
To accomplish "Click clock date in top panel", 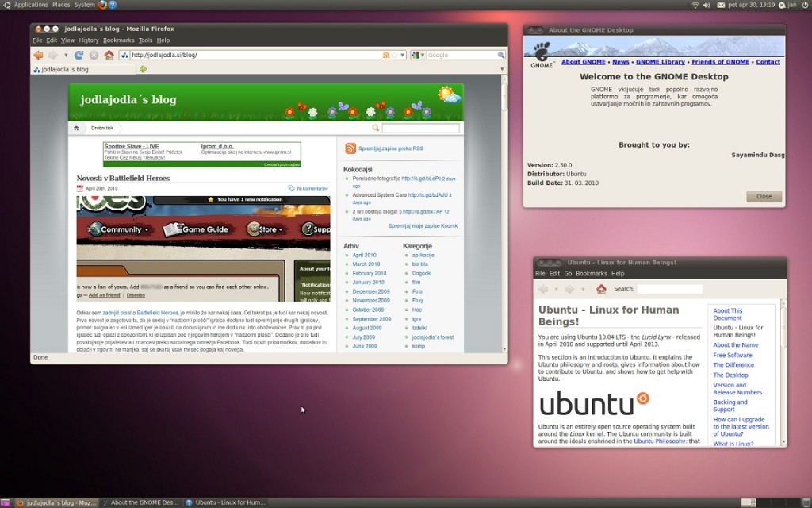I will tap(751, 5).
